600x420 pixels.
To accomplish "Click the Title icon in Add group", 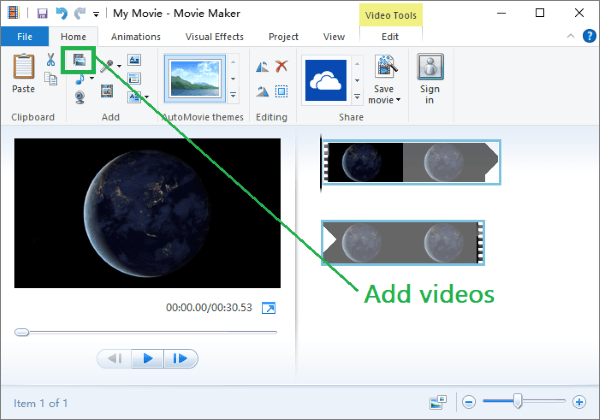I will click(x=134, y=60).
